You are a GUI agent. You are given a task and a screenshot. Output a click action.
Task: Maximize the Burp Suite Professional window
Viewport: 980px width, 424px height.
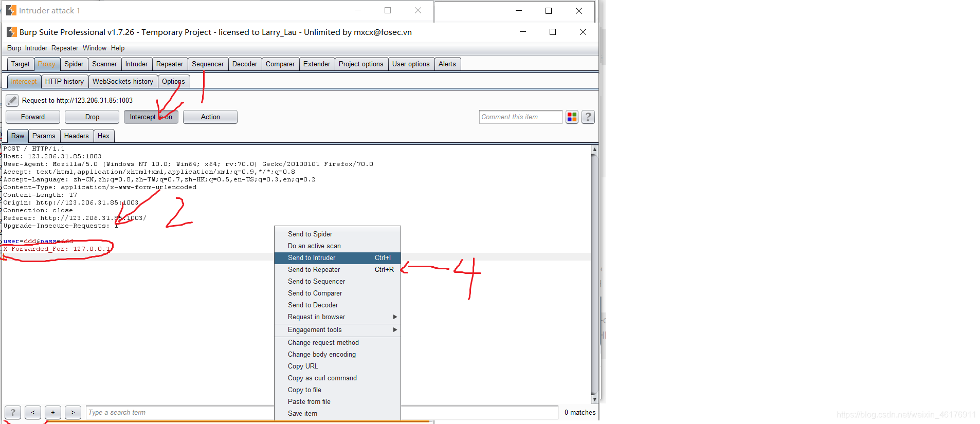point(553,32)
